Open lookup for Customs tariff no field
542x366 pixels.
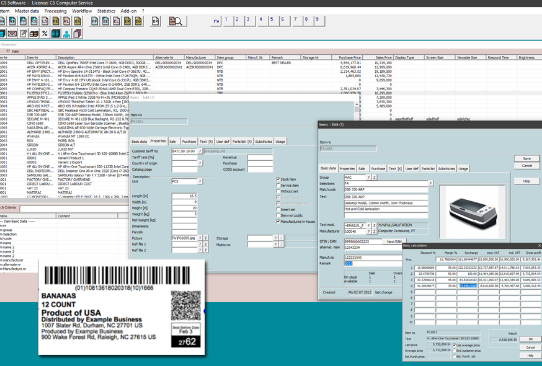[200, 151]
